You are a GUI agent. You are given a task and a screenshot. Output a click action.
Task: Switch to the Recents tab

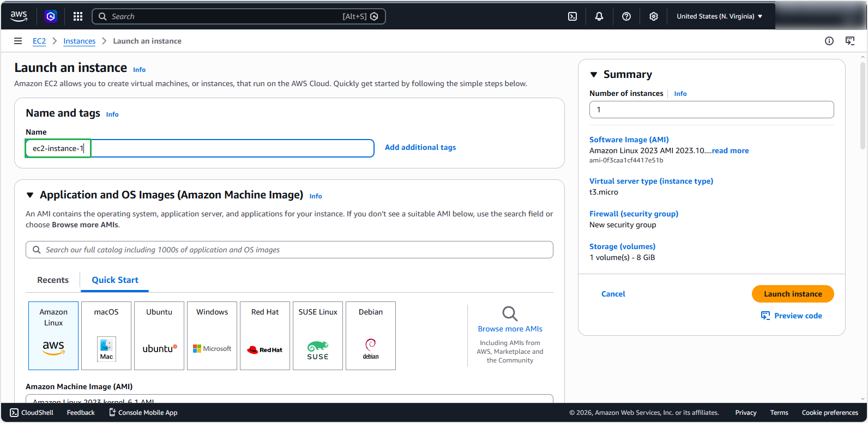pos(53,280)
